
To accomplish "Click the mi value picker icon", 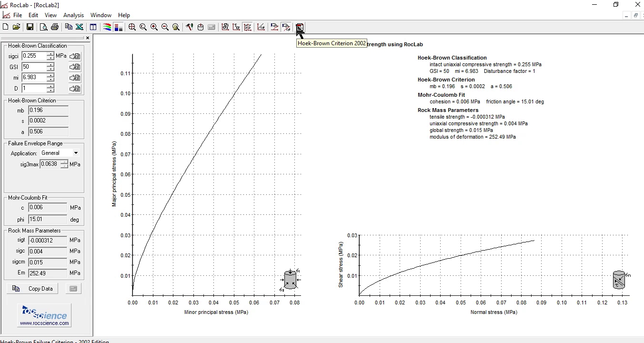I will (x=75, y=78).
